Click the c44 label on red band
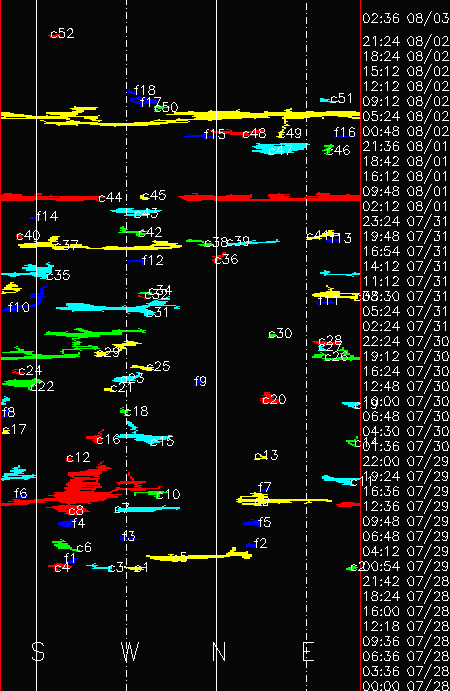This screenshot has height=691, width=450. click(110, 197)
